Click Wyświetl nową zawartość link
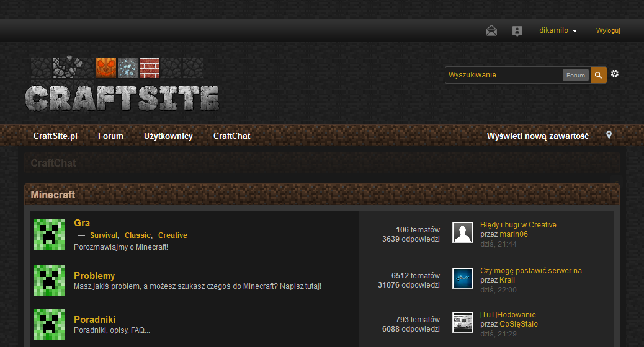This screenshot has height=347, width=644. click(x=538, y=136)
